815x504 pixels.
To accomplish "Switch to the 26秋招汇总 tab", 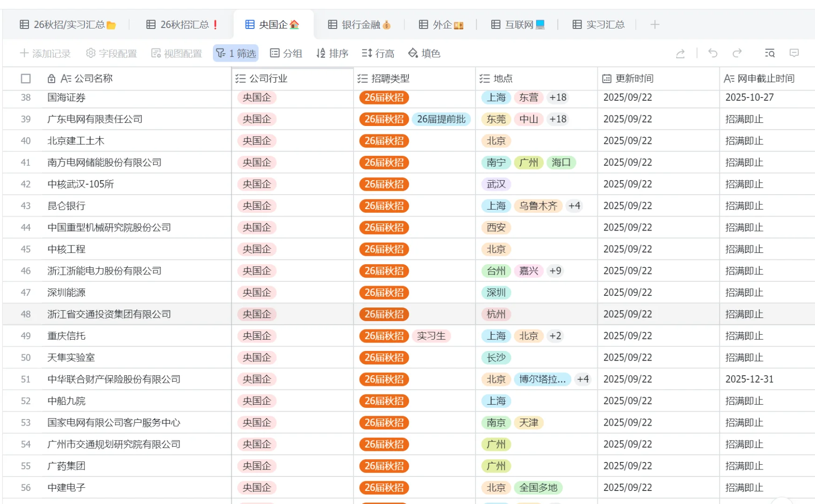I will tap(183, 25).
